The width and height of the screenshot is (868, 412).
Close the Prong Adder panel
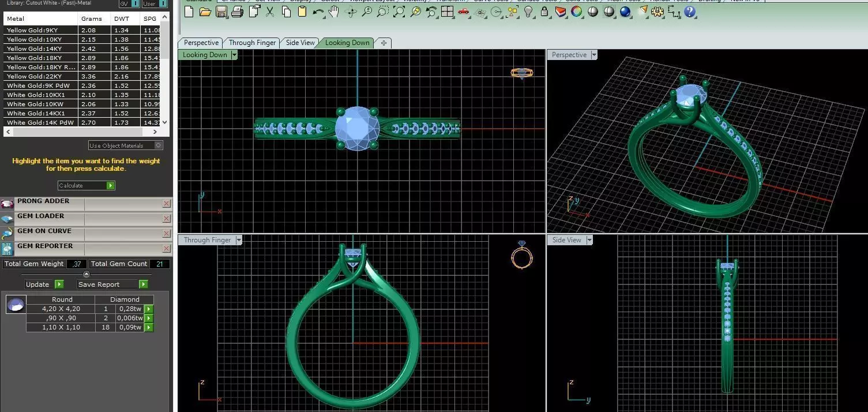[167, 204]
